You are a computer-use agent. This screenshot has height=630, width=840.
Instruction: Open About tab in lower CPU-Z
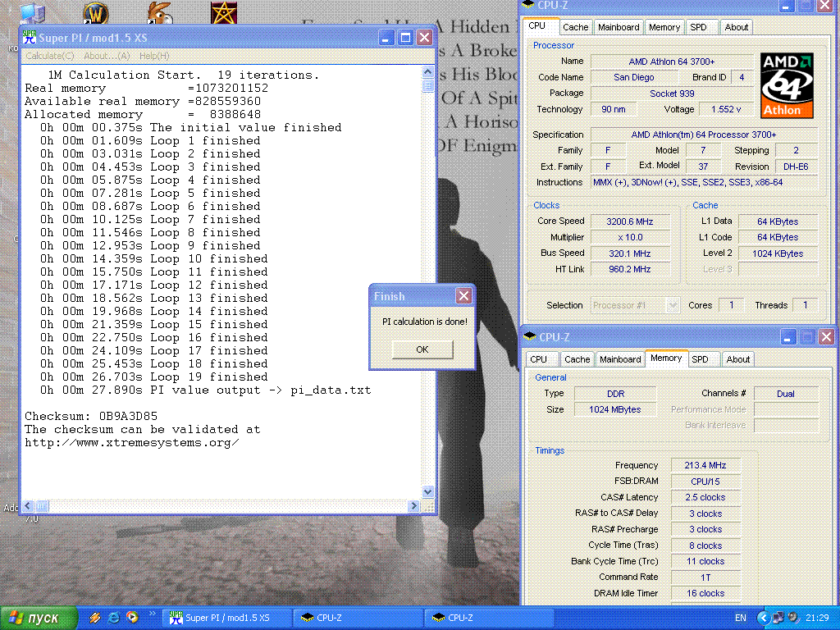pos(737,359)
